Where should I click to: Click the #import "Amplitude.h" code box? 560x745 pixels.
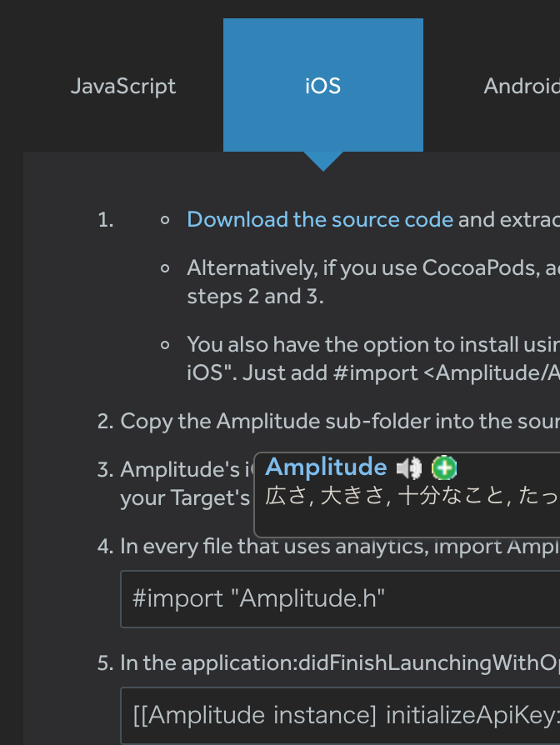click(340, 599)
